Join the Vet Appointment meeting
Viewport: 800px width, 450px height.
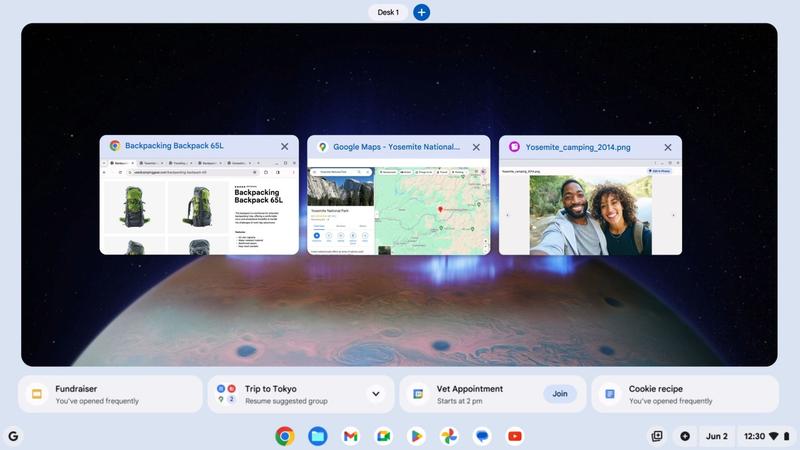(560, 394)
